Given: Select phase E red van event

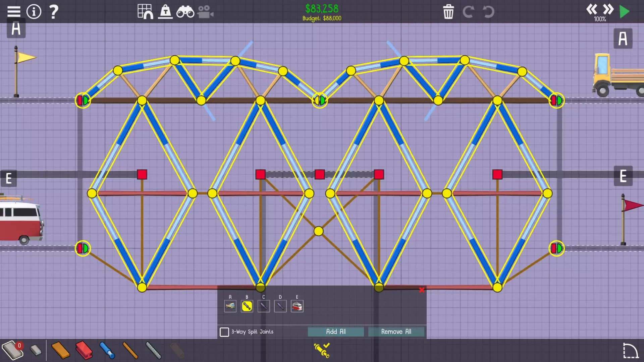Looking at the screenshot, I should (x=297, y=306).
